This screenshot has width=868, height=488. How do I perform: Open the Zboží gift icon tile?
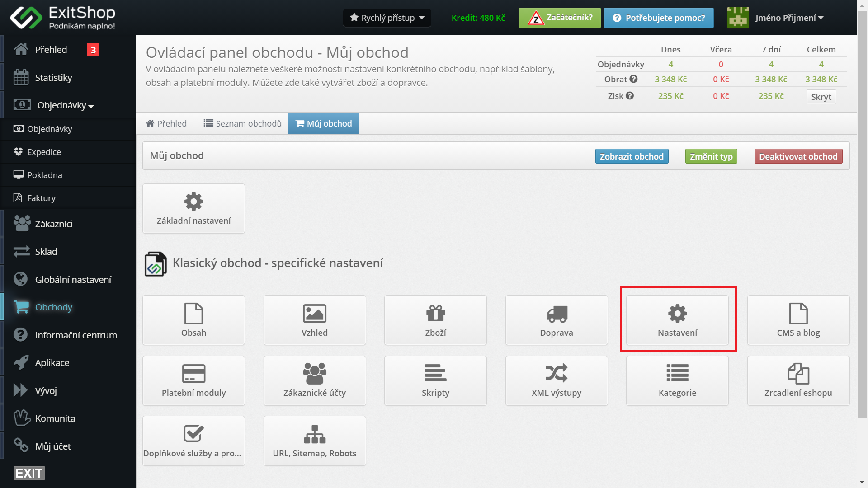click(435, 320)
